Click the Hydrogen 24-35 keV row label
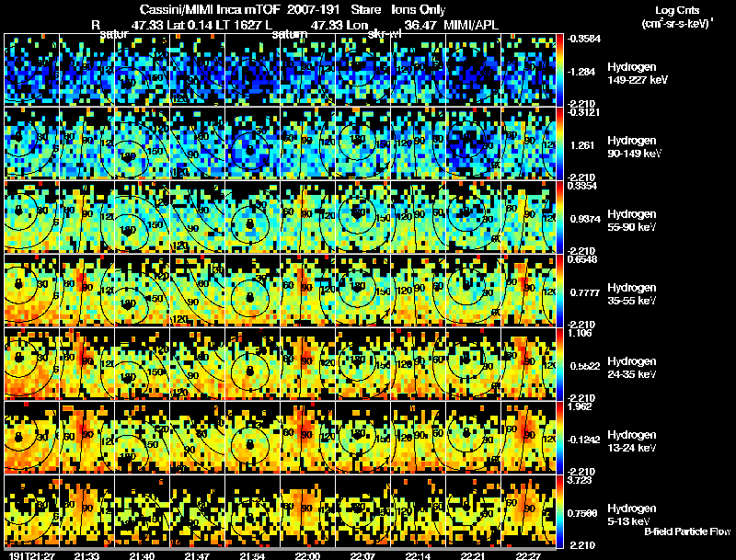 tap(632, 368)
